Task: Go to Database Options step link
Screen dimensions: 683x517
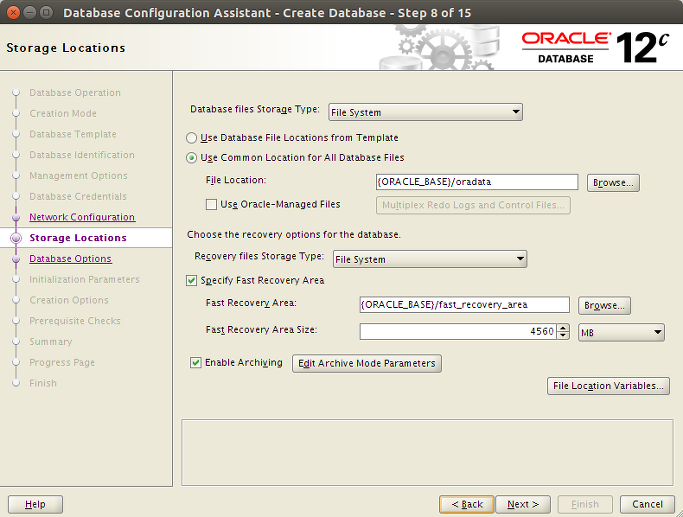Action: (x=70, y=259)
